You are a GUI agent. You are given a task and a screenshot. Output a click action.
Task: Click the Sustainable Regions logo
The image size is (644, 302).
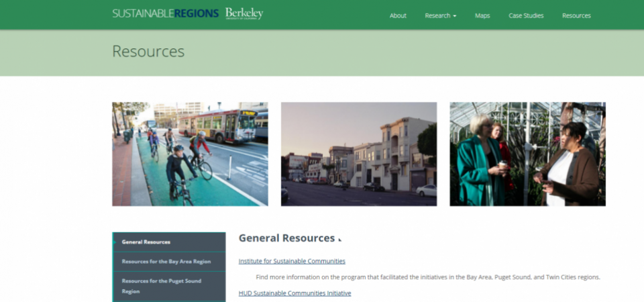pyautogui.click(x=165, y=13)
